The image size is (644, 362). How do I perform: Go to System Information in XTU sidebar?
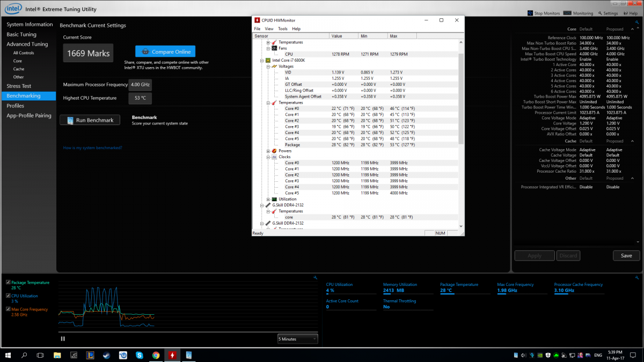coord(30,25)
